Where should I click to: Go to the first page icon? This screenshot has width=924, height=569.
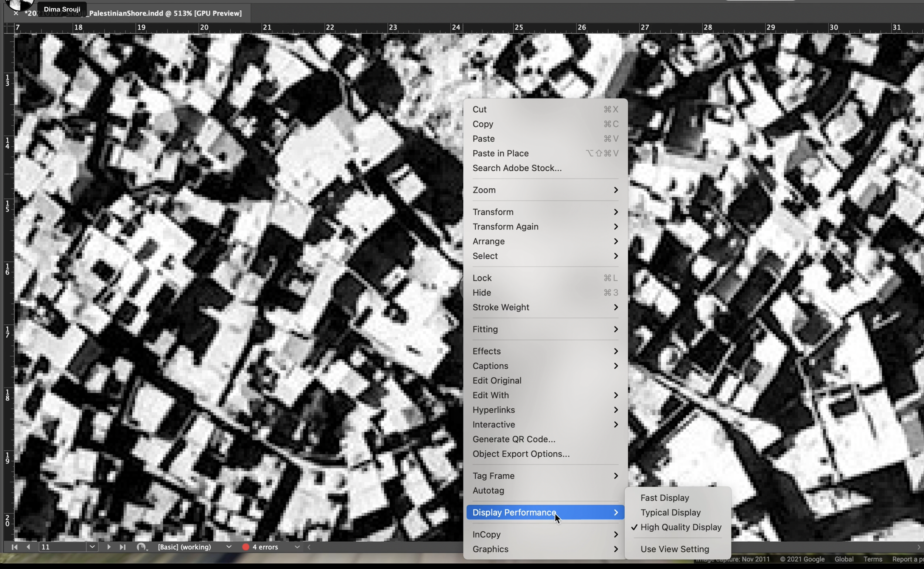coord(14,547)
